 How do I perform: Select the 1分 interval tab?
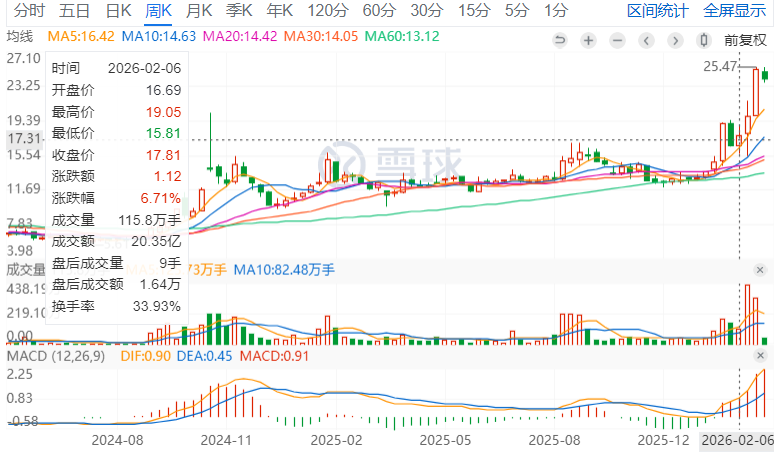(x=555, y=12)
